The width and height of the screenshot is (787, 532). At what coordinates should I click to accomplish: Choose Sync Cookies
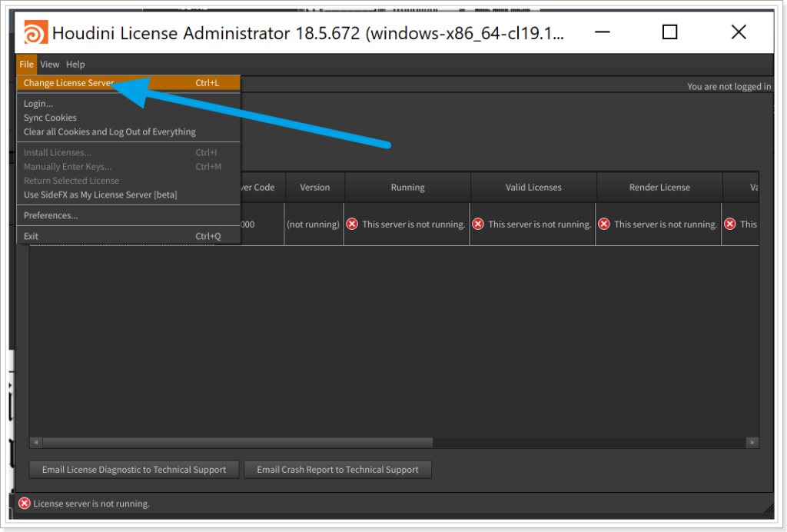pyautogui.click(x=49, y=117)
